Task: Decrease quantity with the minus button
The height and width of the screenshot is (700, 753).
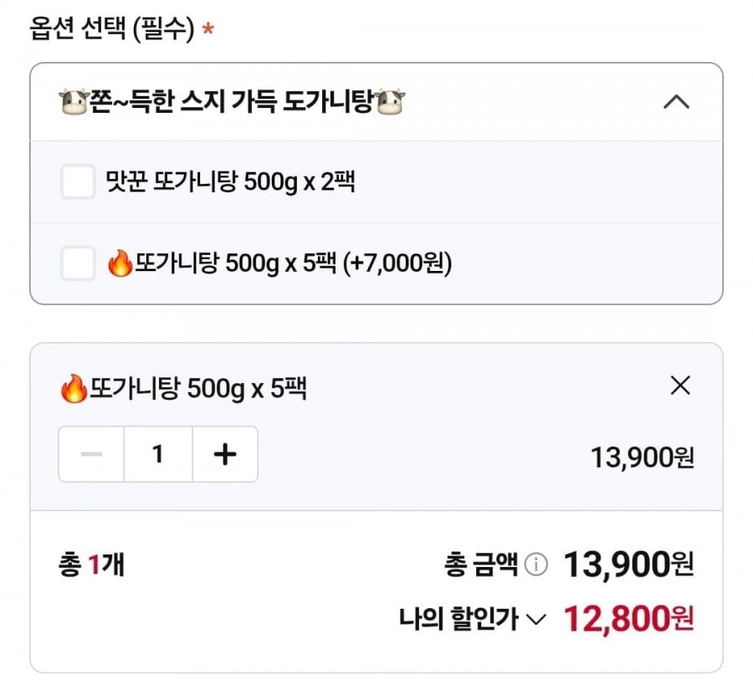Action: coord(91,454)
